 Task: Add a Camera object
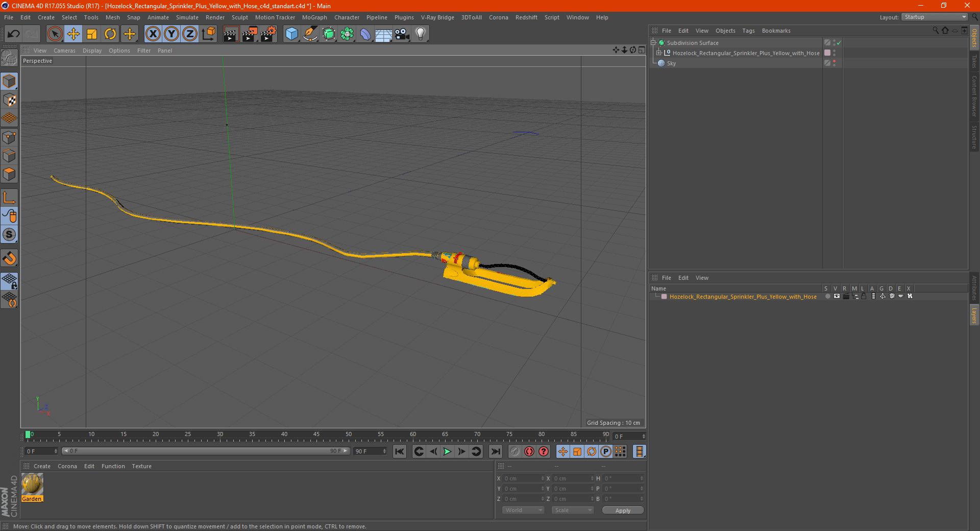402,34
